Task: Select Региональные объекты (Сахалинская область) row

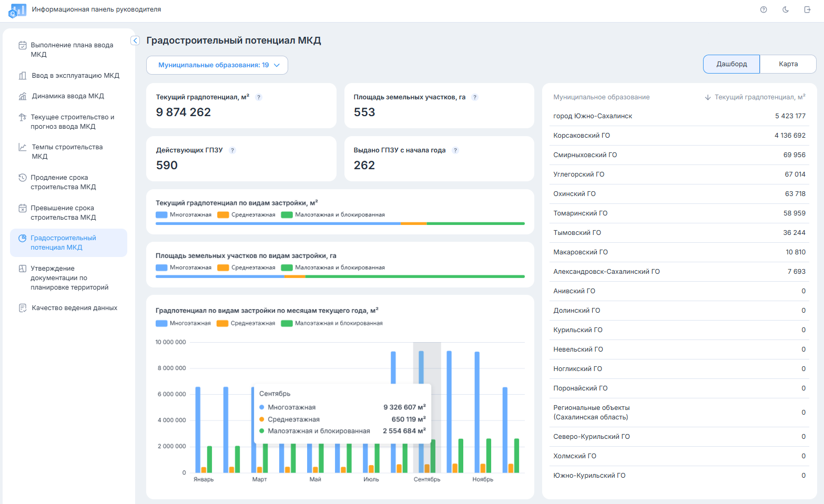Action: [679, 413]
